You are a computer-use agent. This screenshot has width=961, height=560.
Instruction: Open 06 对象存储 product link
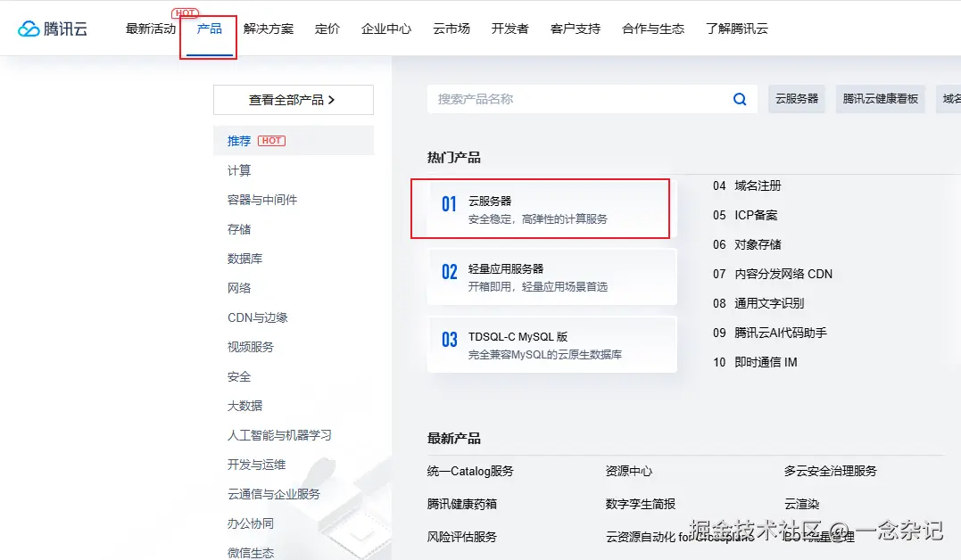click(747, 244)
